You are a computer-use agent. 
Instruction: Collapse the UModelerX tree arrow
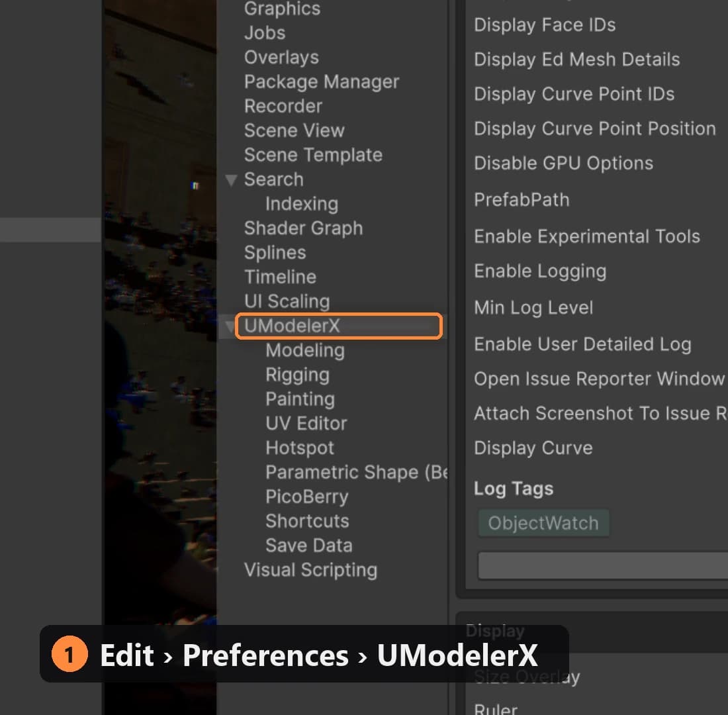230,326
